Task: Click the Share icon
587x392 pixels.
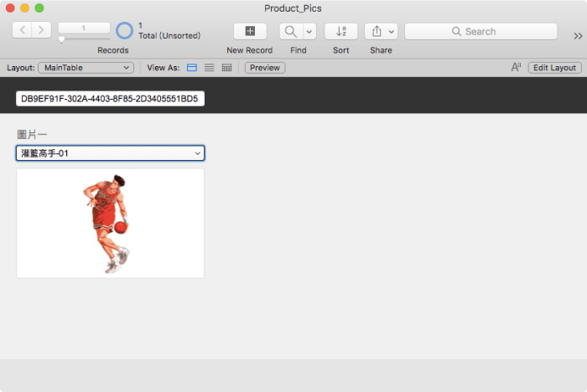Action: click(x=376, y=31)
